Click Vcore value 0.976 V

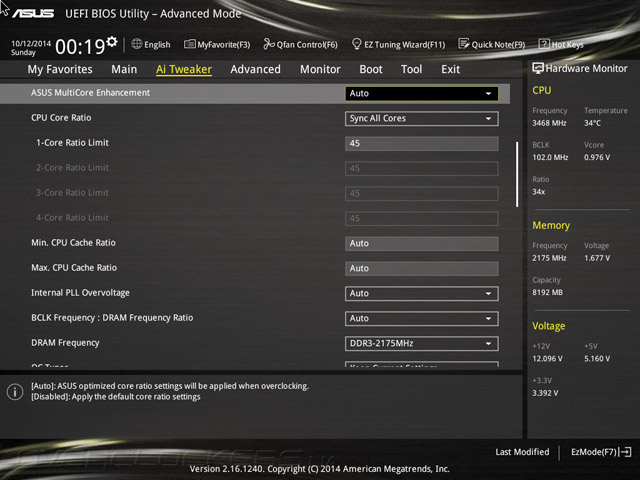click(597, 157)
